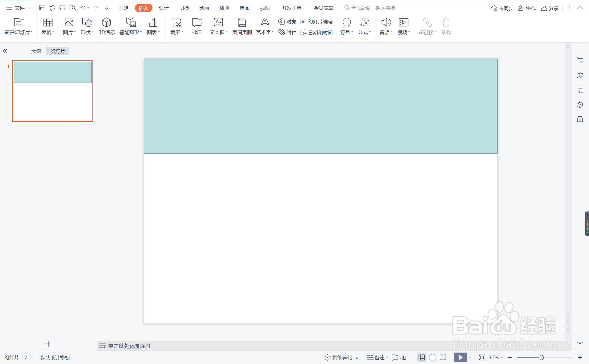Open the 表格 table dropdown
This screenshot has height=364, width=589.
coord(48,32)
